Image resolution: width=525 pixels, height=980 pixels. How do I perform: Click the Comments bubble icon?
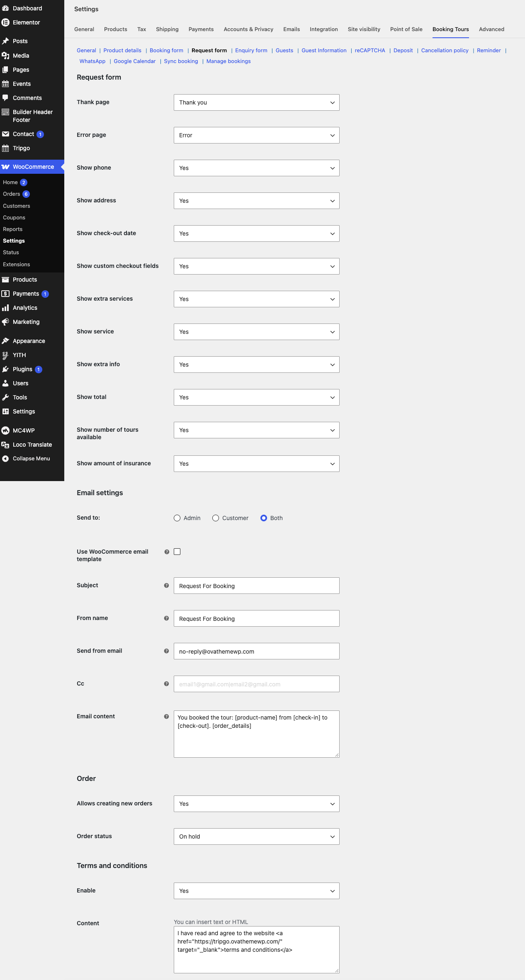point(5,98)
